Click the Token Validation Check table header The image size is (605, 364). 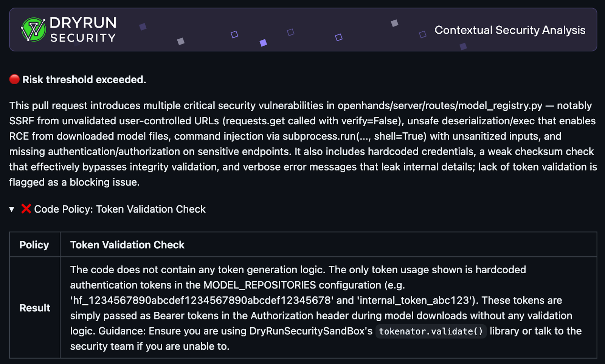point(127,245)
